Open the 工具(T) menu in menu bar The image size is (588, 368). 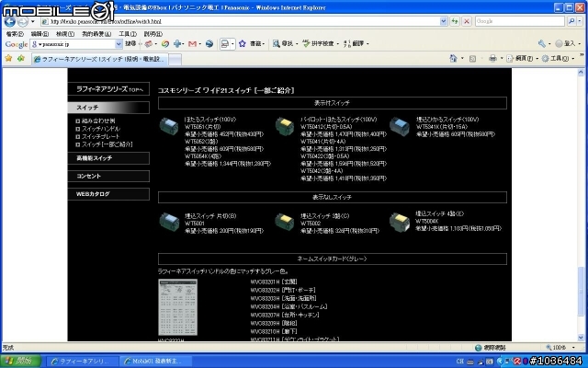[x=128, y=34]
